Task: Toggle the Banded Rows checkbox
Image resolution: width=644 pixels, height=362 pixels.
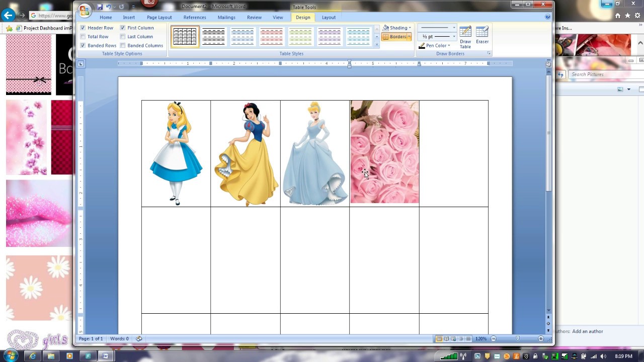Action: (83, 45)
